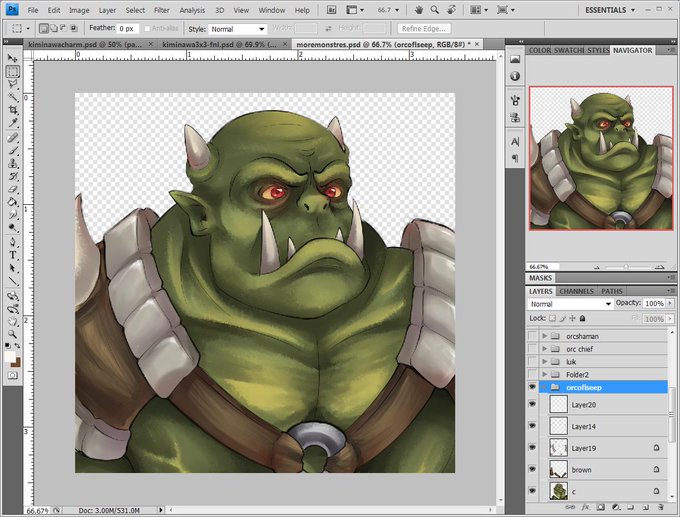The width and height of the screenshot is (680, 517).
Task: Select the Polygonal Lasso tool
Action: pos(13,85)
